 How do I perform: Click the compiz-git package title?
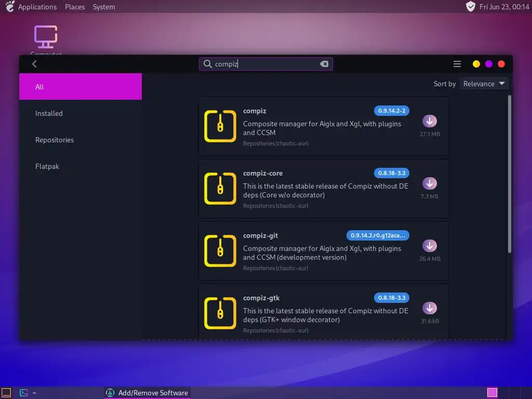tap(260, 236)
